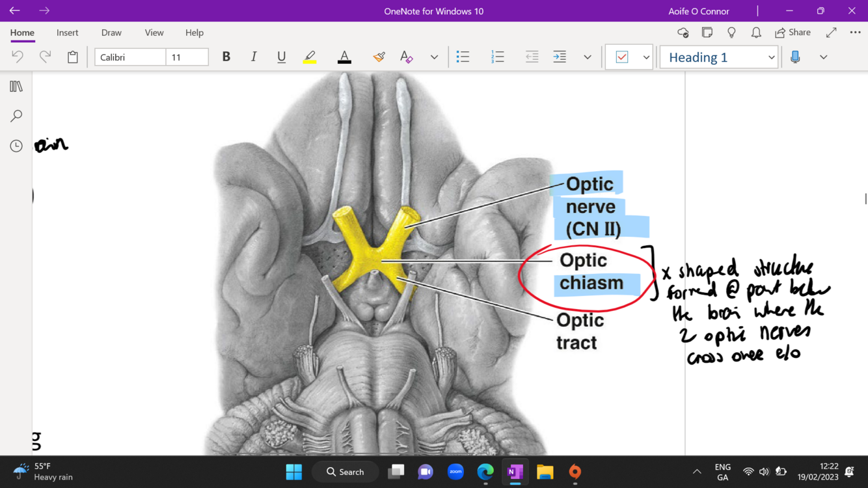Open Windows Start menu

[x=294, y=472]
